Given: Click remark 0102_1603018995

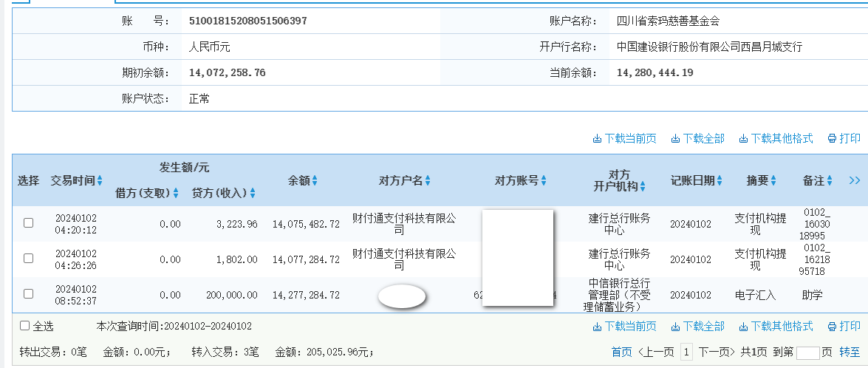Looking at the screenshot, I should pos(816,224).
